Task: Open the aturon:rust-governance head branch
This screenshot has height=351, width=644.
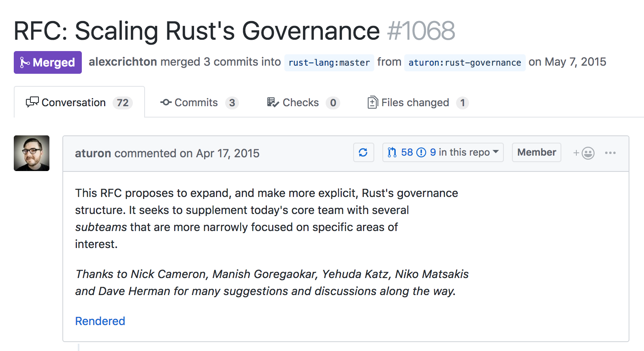Action: click(465, 63)
